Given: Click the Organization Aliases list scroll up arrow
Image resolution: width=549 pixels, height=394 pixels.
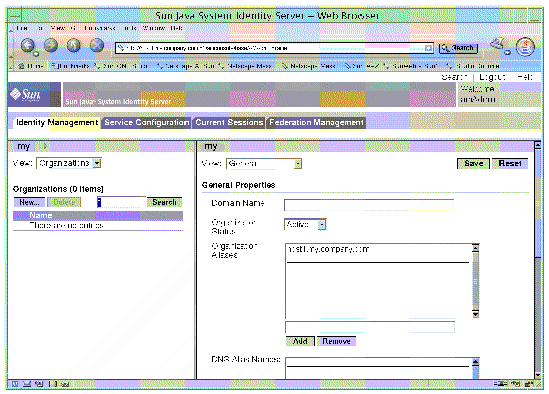Looking at the screenshot, I should tap(475, 248).
